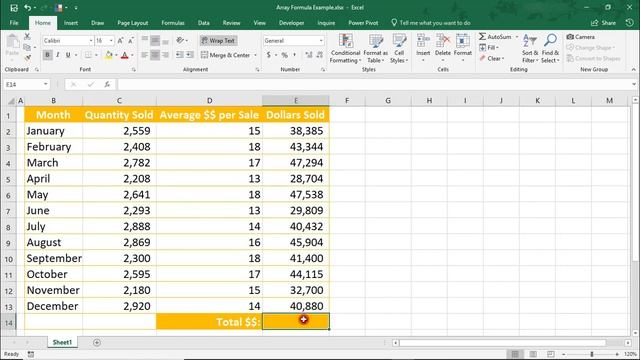Toggle center horizontal alignment

coord(155,55)
